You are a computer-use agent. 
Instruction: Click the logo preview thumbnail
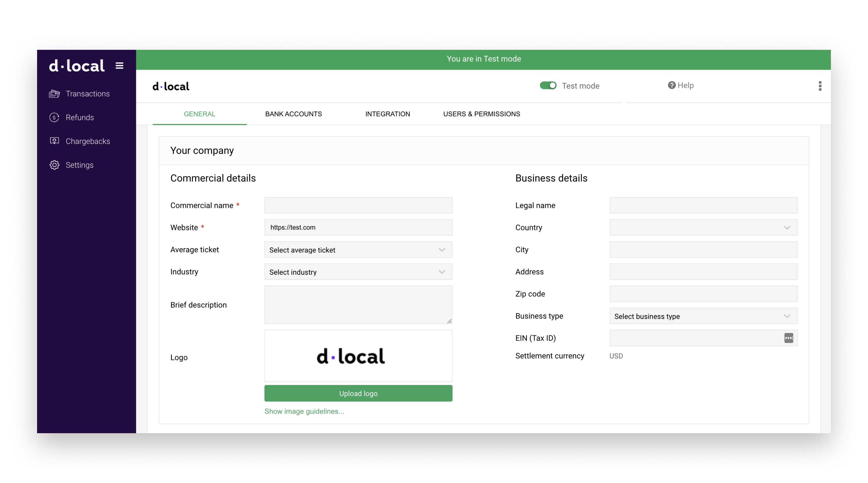(x=358, y=356)
